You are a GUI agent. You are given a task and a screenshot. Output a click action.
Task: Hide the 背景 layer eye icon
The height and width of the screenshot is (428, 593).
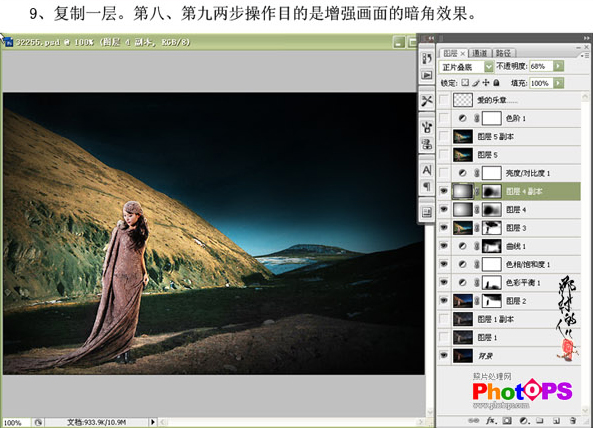(x=444, y=355)
